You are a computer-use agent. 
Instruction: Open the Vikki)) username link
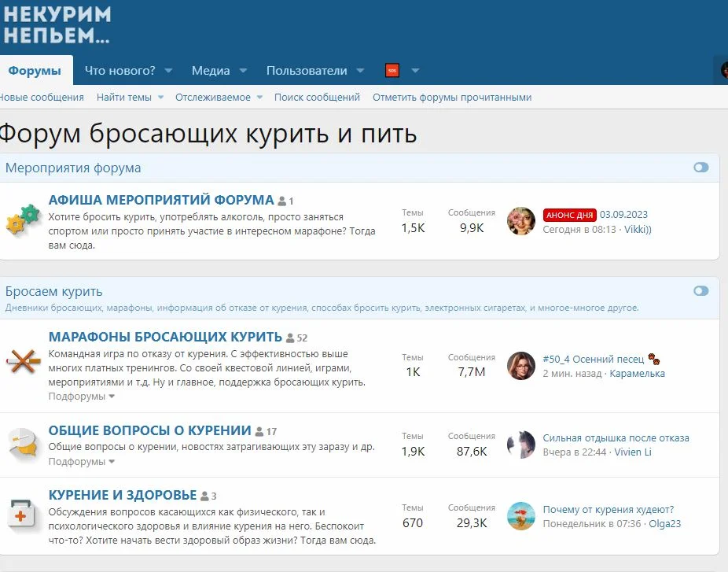coord(638,229)
